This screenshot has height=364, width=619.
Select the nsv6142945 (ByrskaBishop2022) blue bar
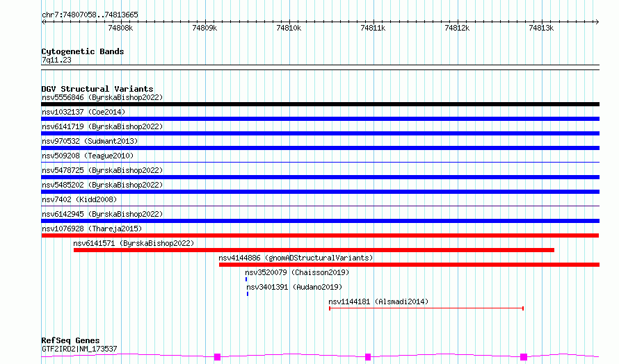(320, 221)
